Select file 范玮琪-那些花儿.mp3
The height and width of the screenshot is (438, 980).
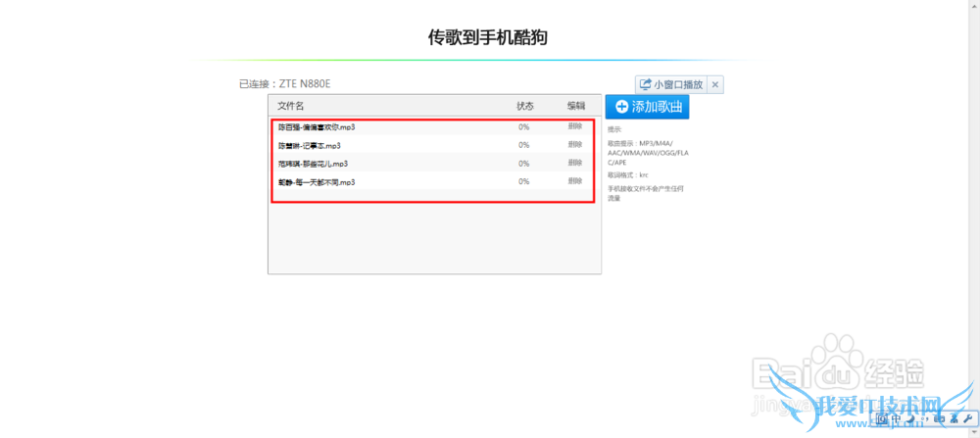[x=314, y=163]
